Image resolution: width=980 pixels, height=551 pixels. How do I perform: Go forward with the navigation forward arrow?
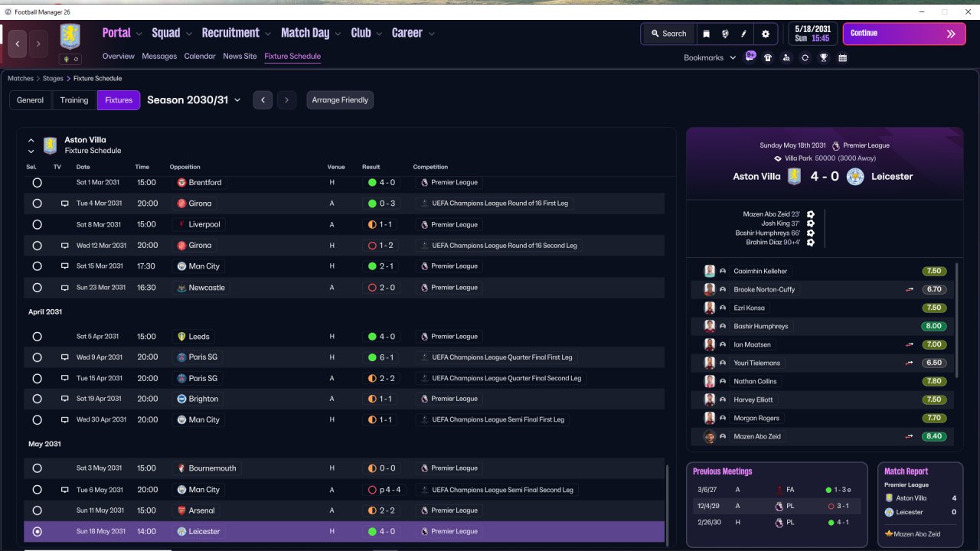coord(39,44)
